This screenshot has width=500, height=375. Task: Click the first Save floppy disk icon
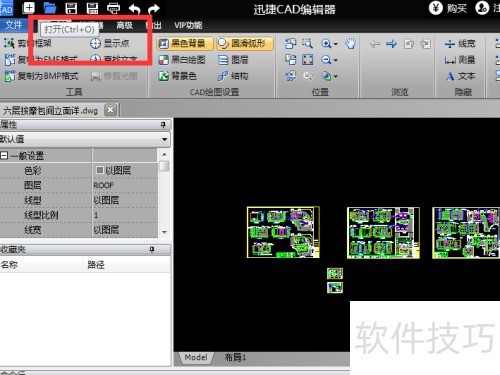pyautogui.click(x=71, y=8)
